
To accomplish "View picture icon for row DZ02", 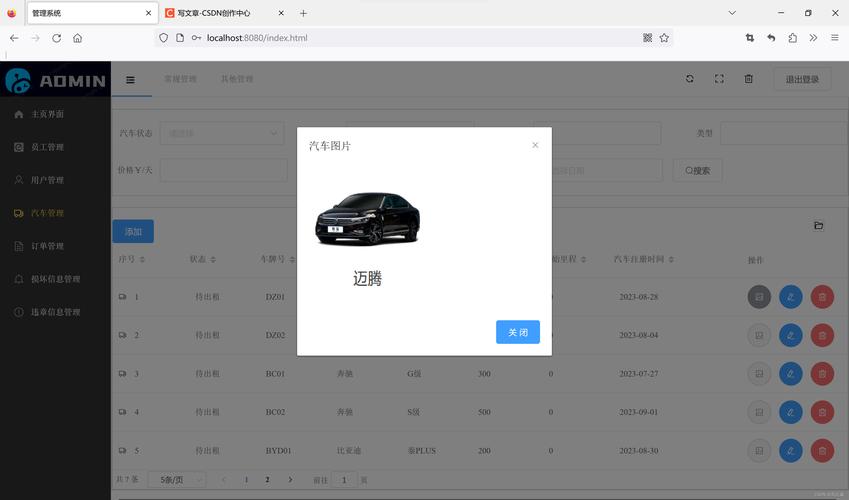I will click(759, 335).
